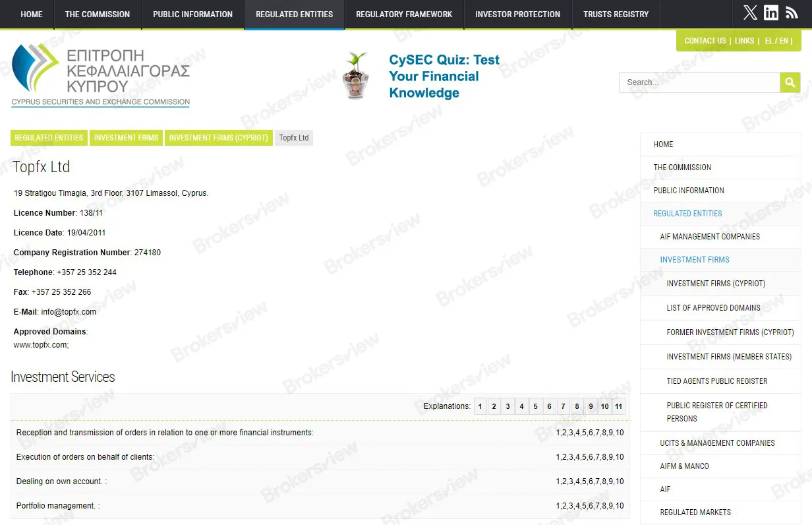Click inside the Search input field
The height and width of the screenshot is (525, 812).
(x=699, y=82)
